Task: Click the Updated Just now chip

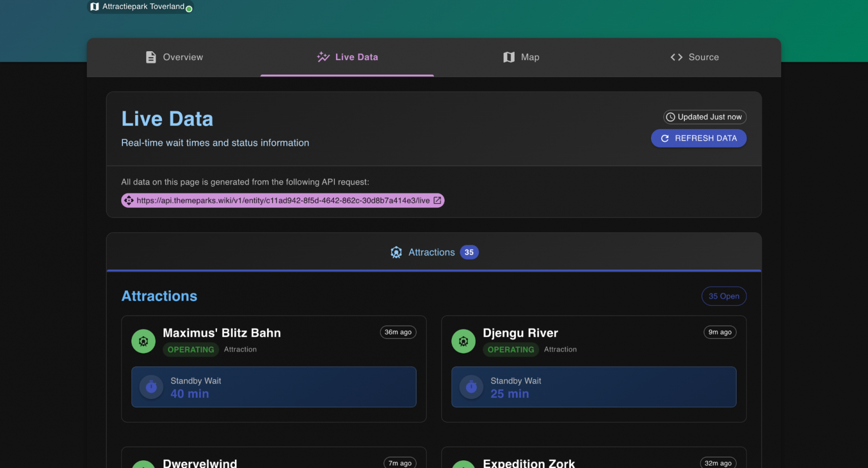Action: click(705, 117)
